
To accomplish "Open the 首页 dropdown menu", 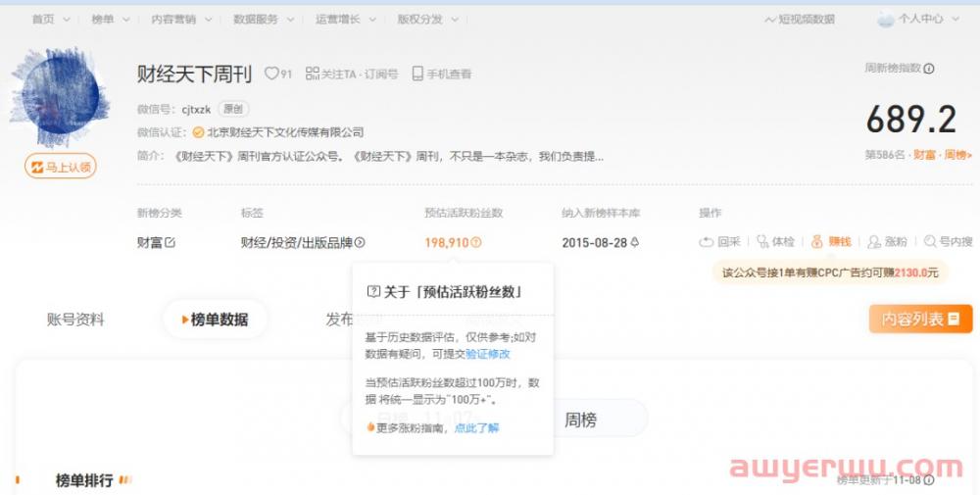I will tap(51, 20).
